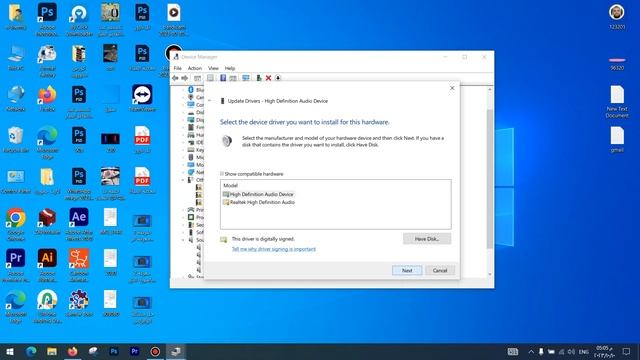Open Photoshop from the taskbar
Viewport: 640px width, 360px height.
point(114,351)
